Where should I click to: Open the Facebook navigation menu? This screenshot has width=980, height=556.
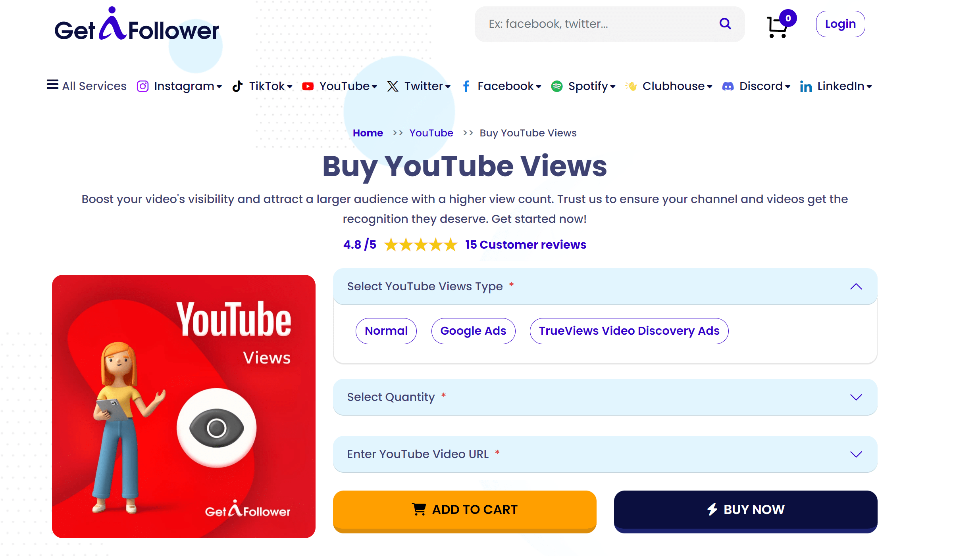tap(505, 86)
